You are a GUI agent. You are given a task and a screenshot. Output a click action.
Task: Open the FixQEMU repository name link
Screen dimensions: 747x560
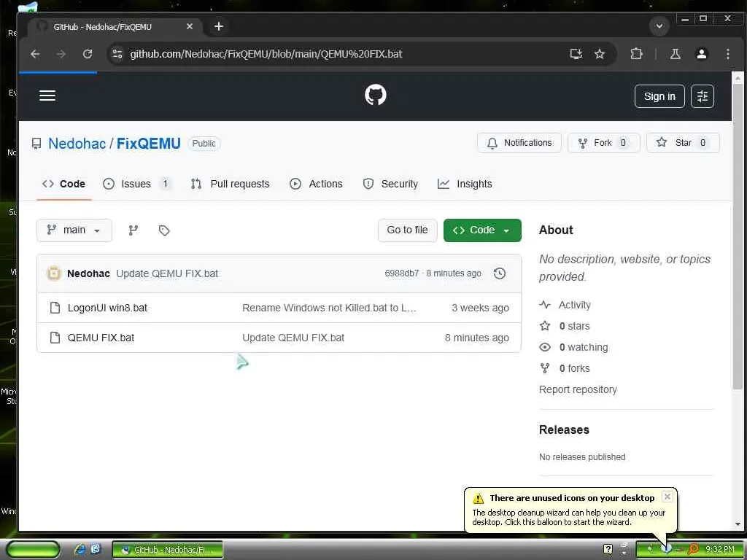pos(149,144)
